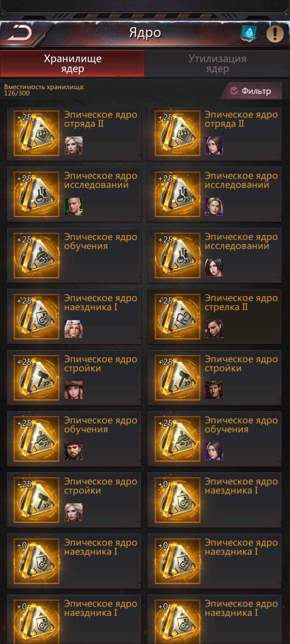Select Эпическое ядро обучения with glasses girl

[215, 439]
